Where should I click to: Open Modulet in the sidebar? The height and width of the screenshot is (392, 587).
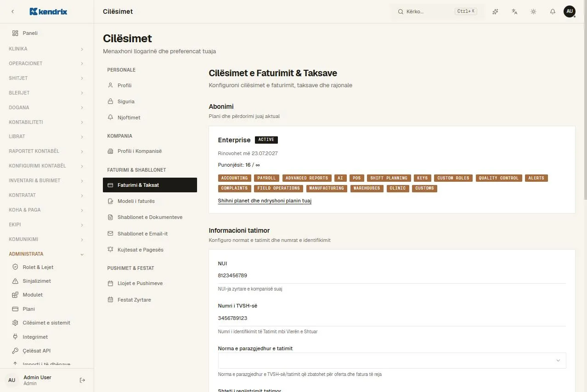pyautogui.click(x=47, y=295)
